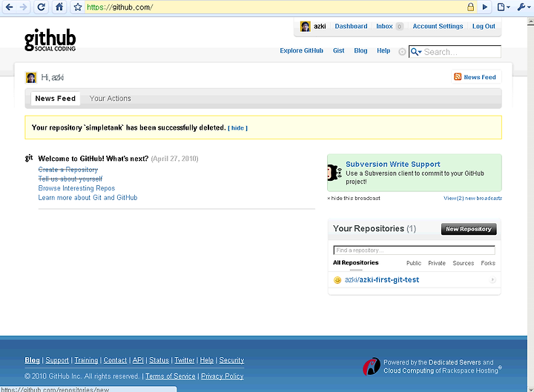Open the azki username link
The image size is (534, 392).
(x=320, y=26)
